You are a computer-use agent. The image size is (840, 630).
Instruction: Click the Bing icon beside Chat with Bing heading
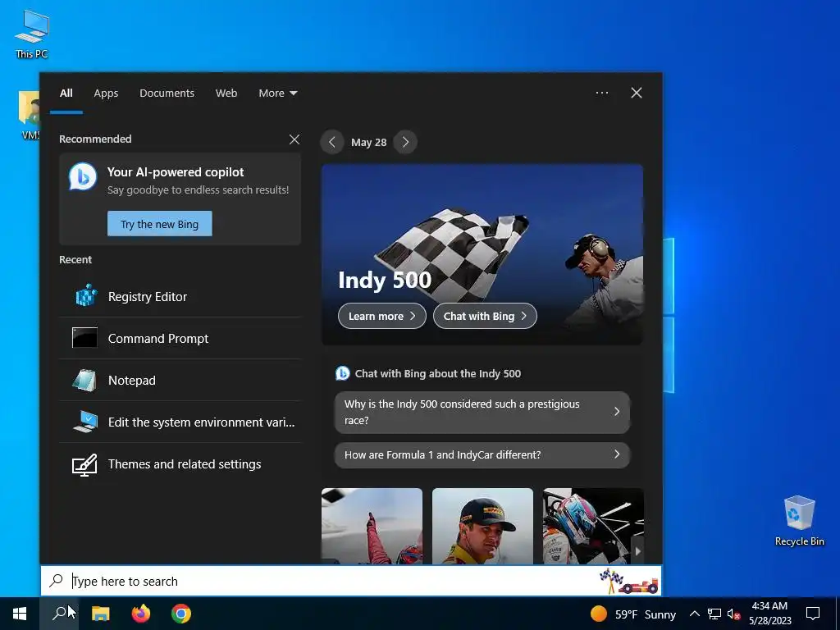pos(342,373)
